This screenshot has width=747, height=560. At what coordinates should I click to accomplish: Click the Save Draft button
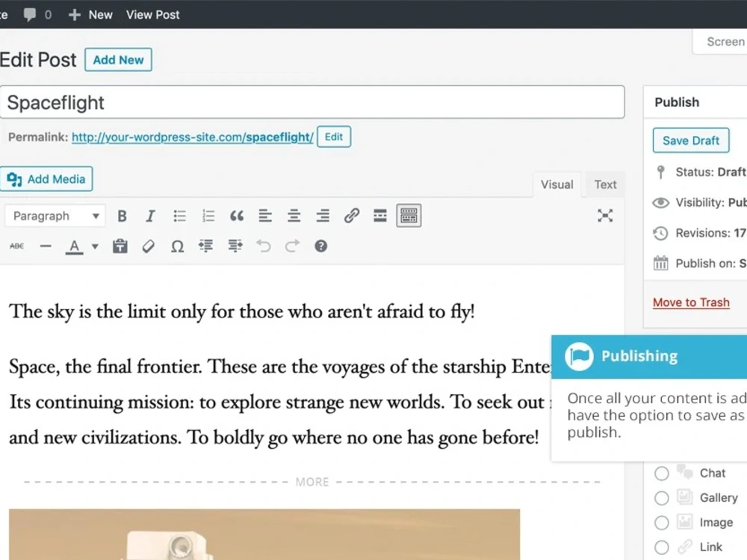pos(691,140)
